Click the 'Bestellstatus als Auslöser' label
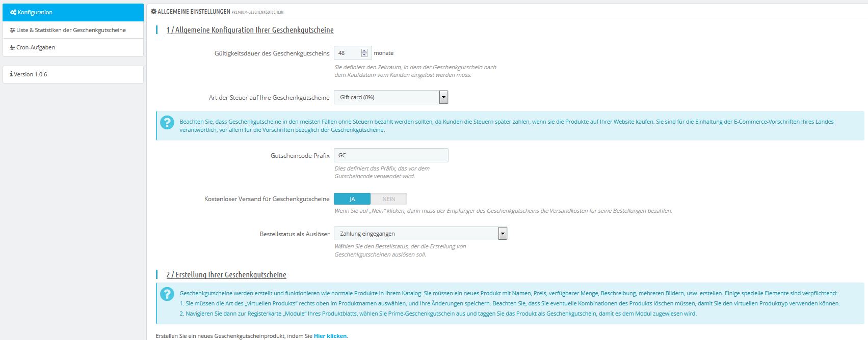The width and height of the screenshot is (868, 340). click(x=295, y=234)
